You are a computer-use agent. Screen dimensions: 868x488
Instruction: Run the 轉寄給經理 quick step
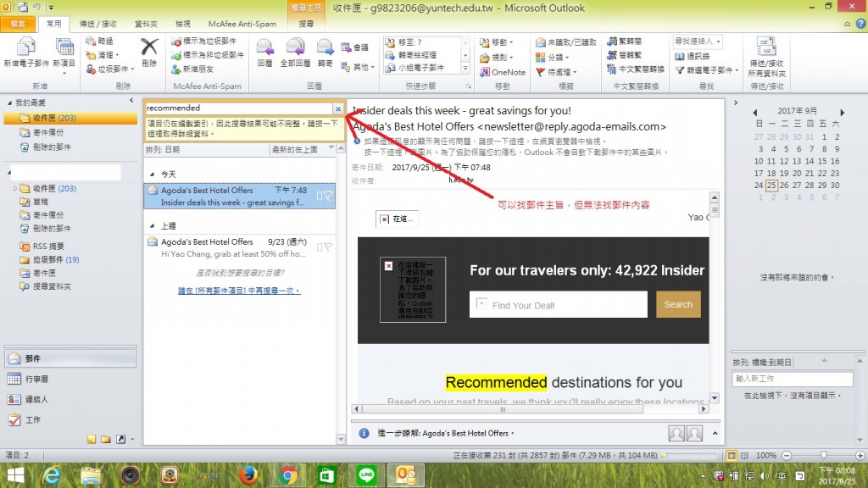411,55
